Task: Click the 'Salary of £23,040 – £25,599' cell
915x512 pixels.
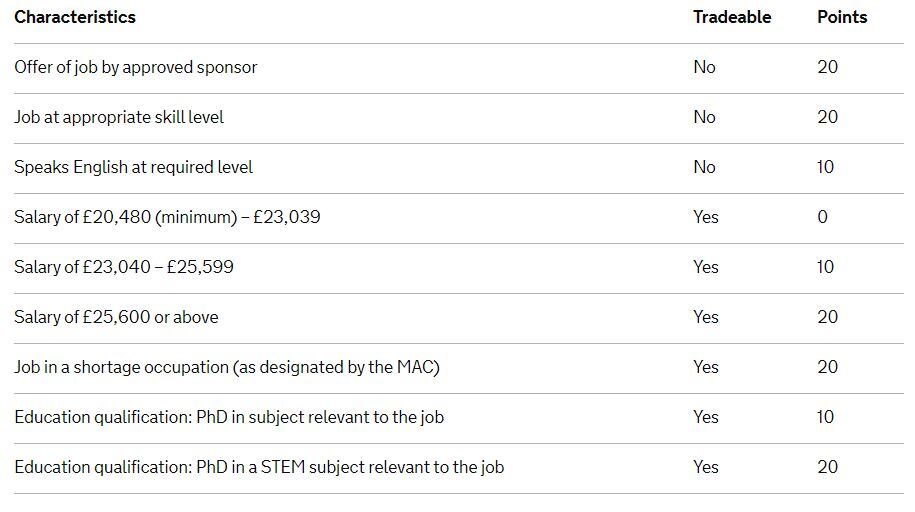Action: (x=124, y=267)
